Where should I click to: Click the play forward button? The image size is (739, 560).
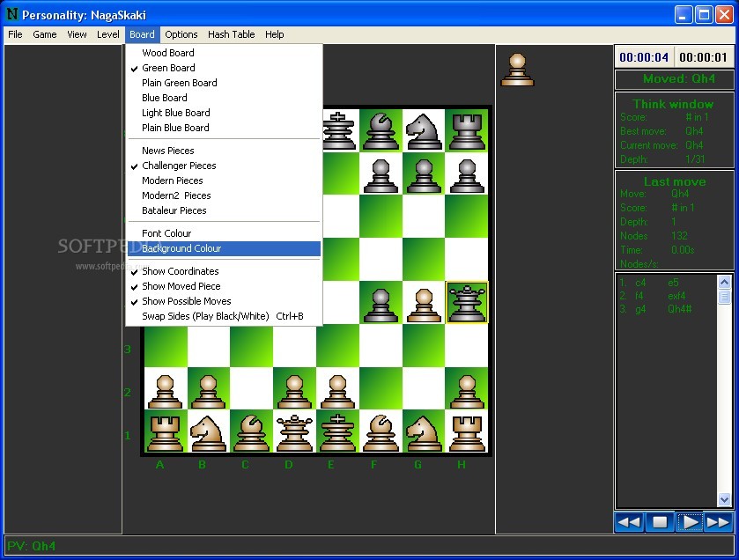689,522
